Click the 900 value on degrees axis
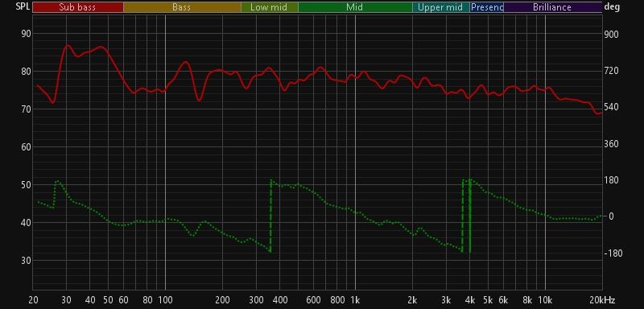 [x=612, y=35]
